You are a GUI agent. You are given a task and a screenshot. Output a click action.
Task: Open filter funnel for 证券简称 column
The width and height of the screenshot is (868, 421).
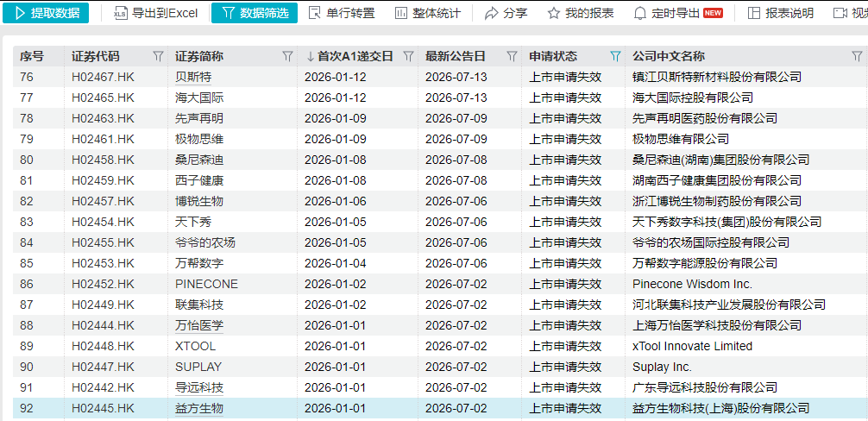287,56
